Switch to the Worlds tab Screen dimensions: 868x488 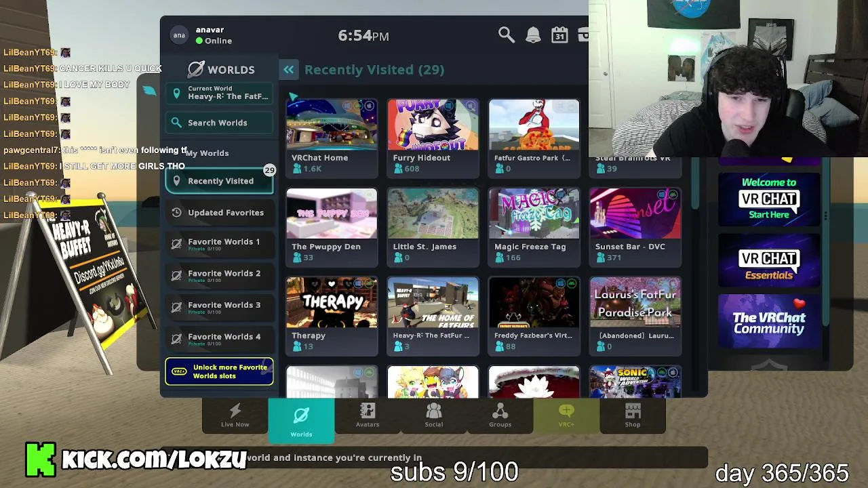click(301, 420)
